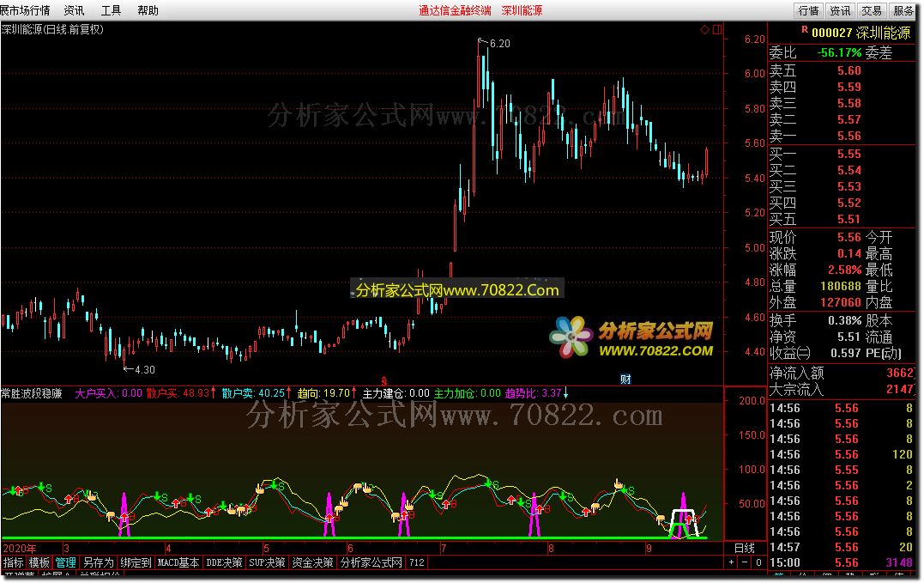
Task: Click the 另存为 tab
Action: [99, 562]
